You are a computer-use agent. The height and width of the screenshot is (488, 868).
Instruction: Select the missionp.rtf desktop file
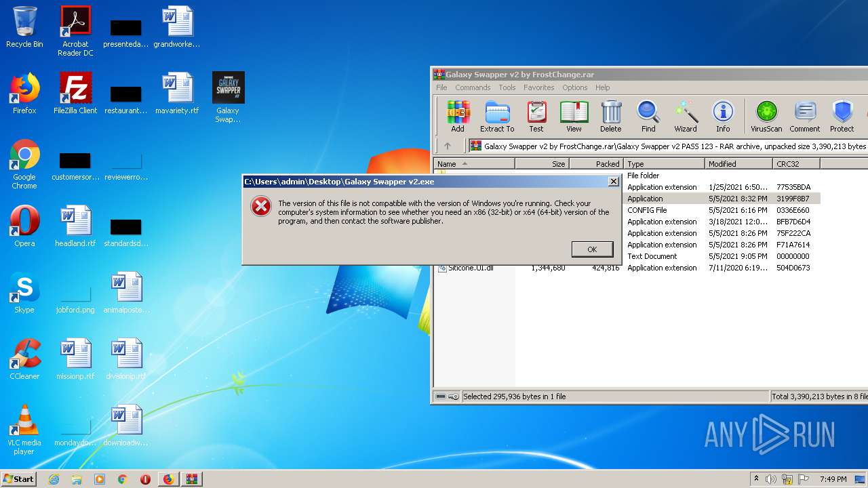pos(75,359)
